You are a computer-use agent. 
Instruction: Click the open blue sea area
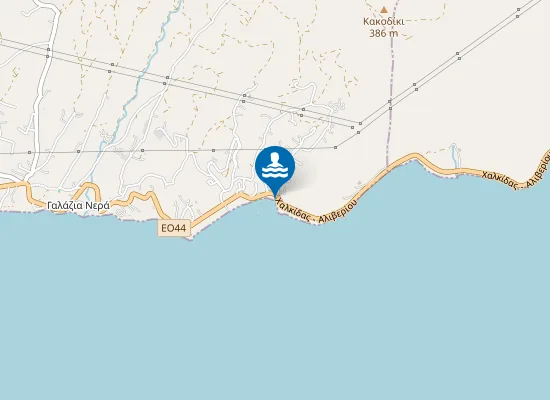(275, 309)
